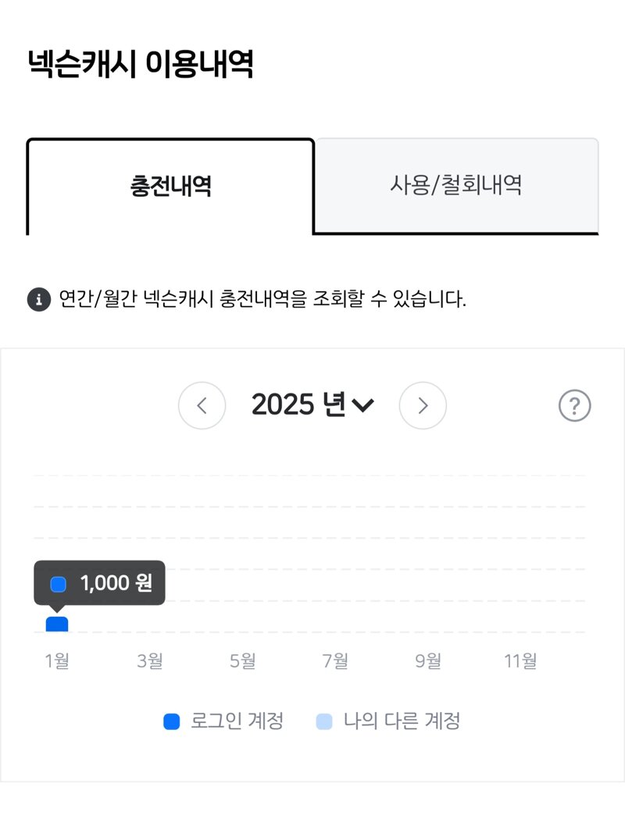Select the 11월 axis label
The height and width of the screenshot is (840, 625).
click(520, 661)
